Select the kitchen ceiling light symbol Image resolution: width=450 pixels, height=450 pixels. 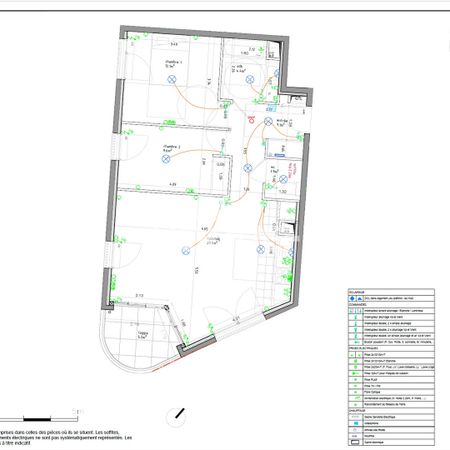click(x=261, y=249)
